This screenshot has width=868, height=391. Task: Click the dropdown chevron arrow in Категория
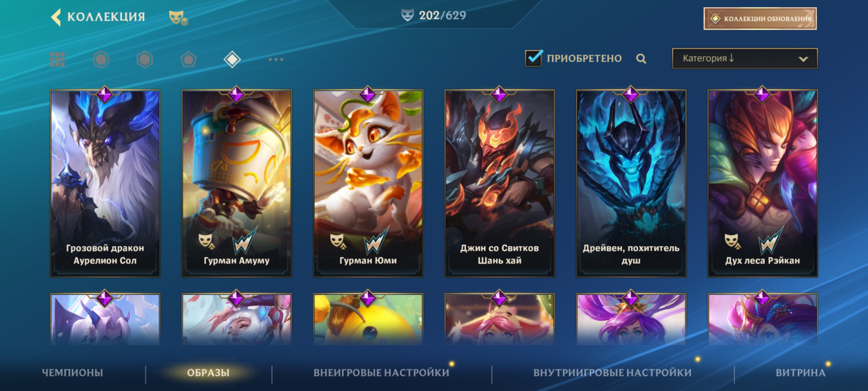[x=803, y=59]
